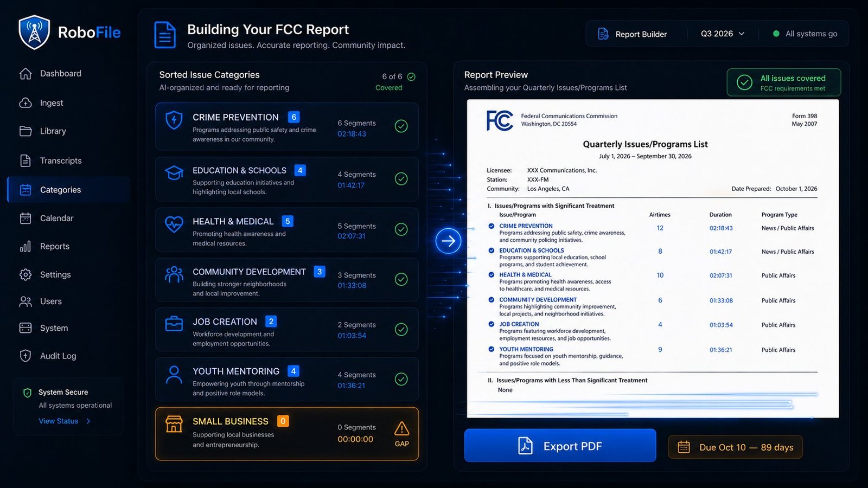The width and height of the screenshot is (868, 488).
Task: Open the System server icon
Action: point(25,328)
